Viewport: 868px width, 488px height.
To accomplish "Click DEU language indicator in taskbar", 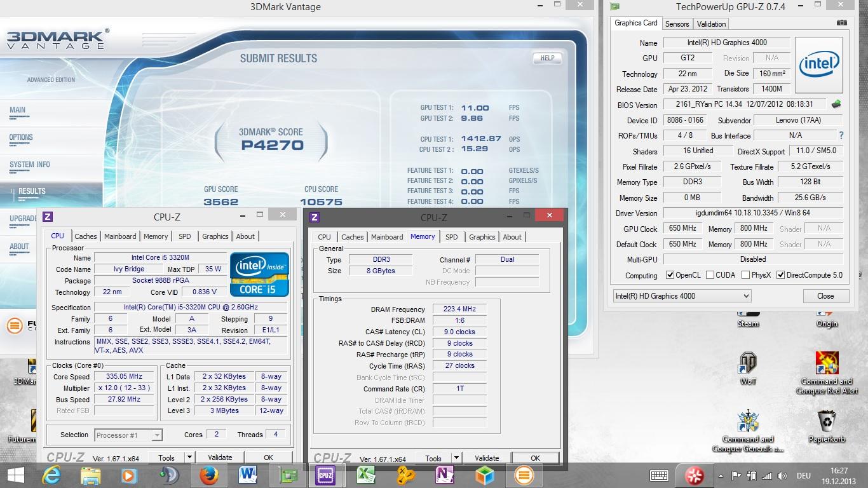I will [x=803, y=475].
